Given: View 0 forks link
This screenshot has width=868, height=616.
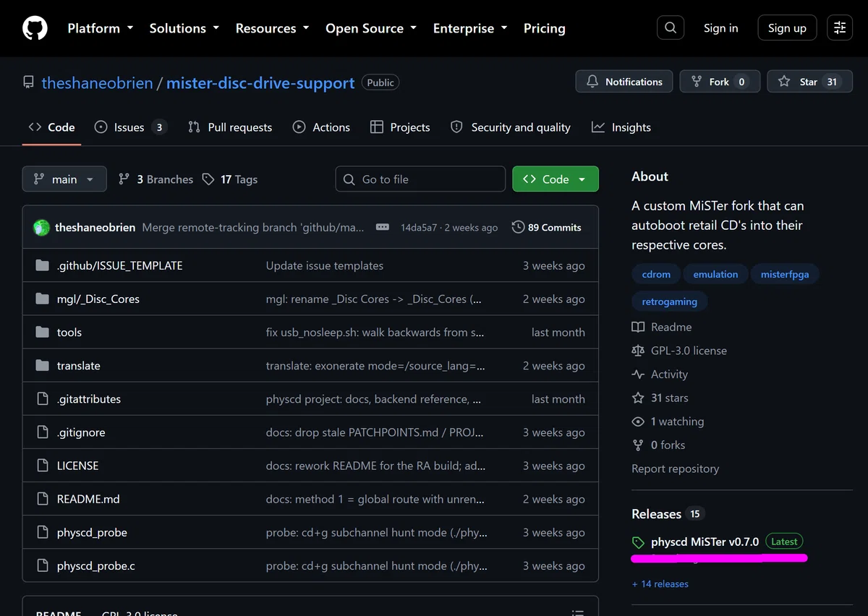Looking at the screenshot, I should tap(658, 445).
